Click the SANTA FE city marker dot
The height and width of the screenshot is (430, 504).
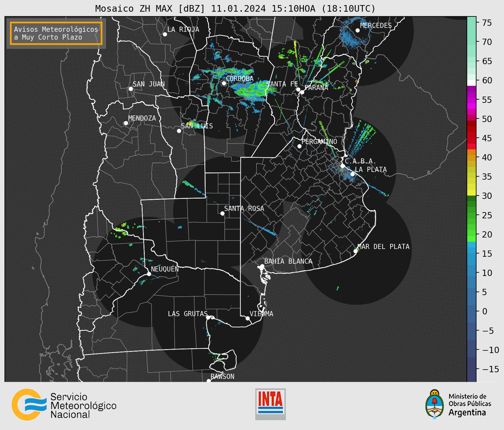click(298, 89)
